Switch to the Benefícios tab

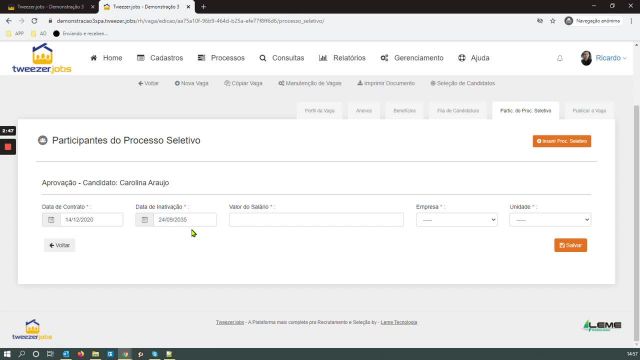coord(404,111)
